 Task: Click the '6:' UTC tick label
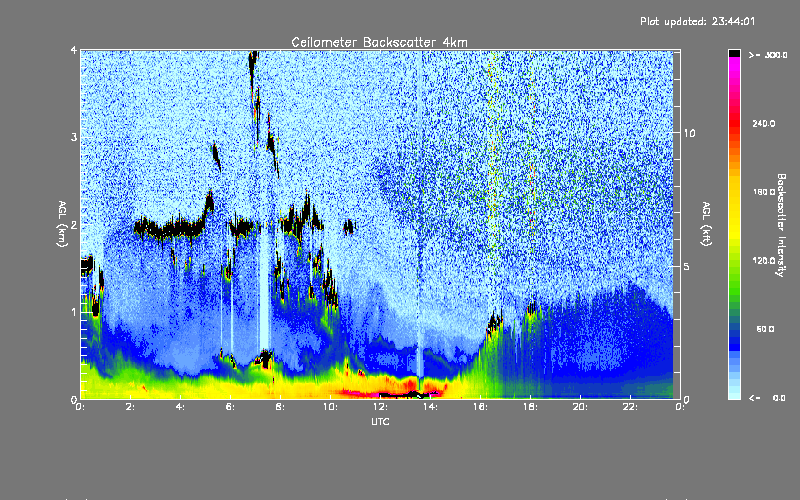point(231,407)
